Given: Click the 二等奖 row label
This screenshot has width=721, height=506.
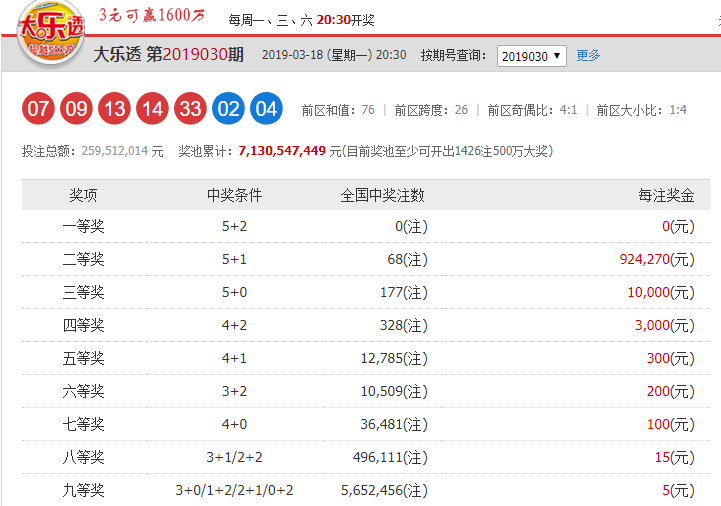Looking at the screenshot, I should pos(83,259).
